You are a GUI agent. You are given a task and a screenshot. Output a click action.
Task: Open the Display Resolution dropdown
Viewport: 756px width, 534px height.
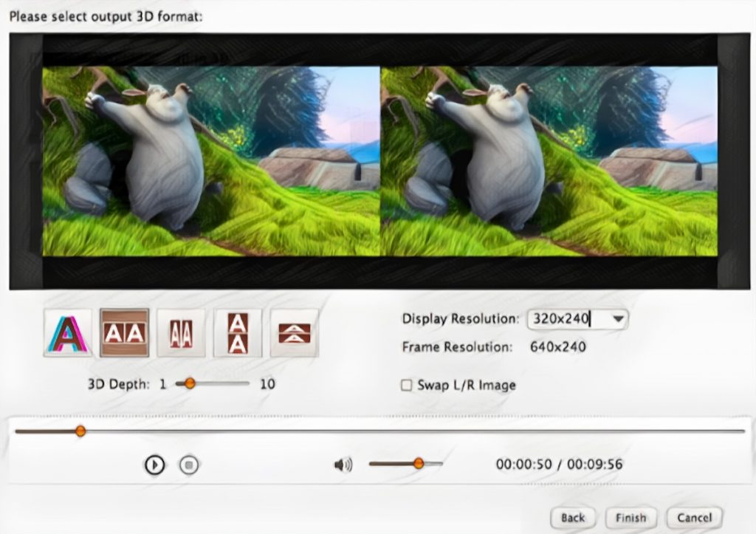point(620,318)
